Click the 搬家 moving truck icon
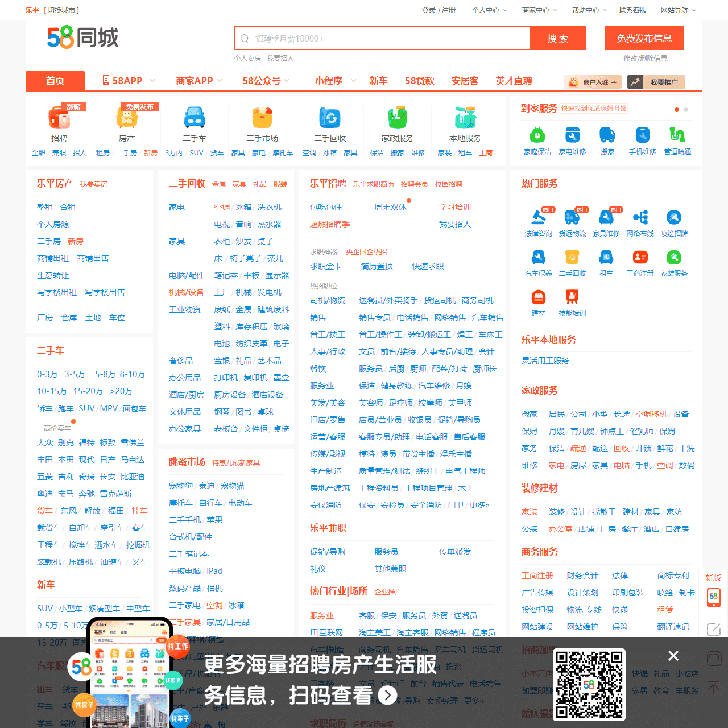This screenshot has height=728, width=728. [607, 135]
